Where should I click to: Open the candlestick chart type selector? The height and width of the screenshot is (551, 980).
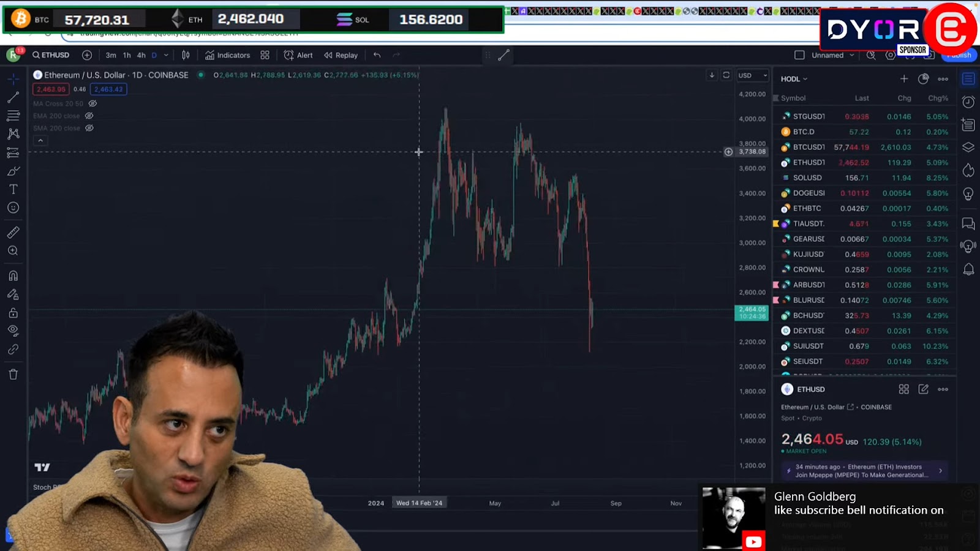(186, 55)
